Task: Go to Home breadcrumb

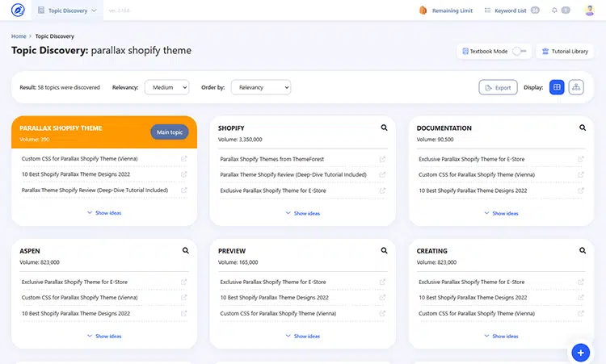Action: (19, 36)
